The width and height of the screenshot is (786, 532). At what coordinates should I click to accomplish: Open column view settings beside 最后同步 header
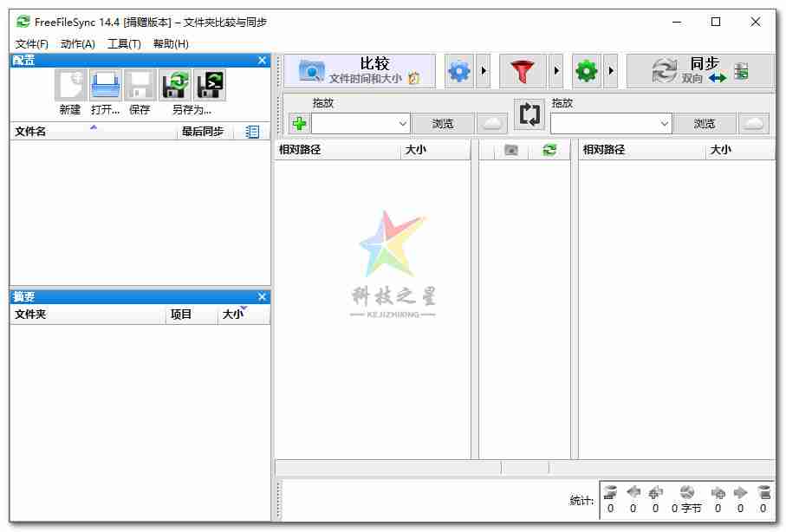(251, 131)
